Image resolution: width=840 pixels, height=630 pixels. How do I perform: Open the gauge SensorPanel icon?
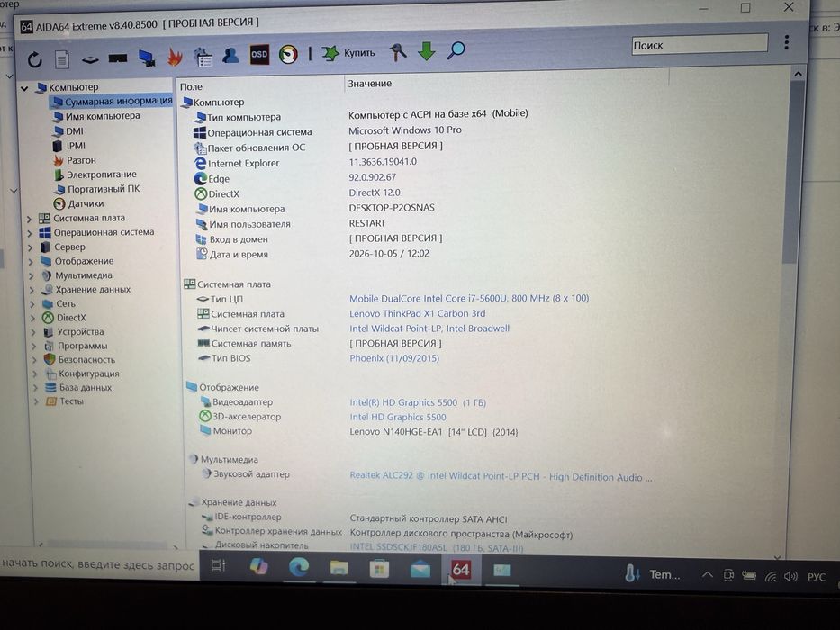pyautogui.click(x=288, y=54)
